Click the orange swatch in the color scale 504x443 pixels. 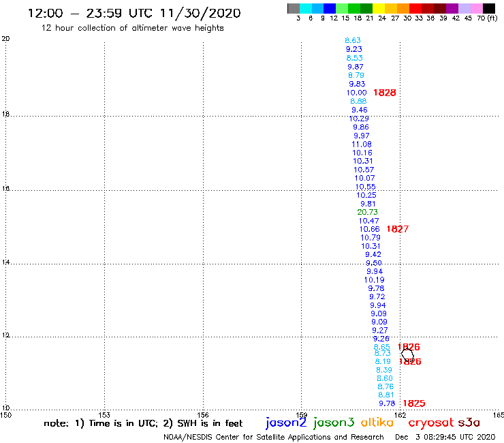pos(403,8)
